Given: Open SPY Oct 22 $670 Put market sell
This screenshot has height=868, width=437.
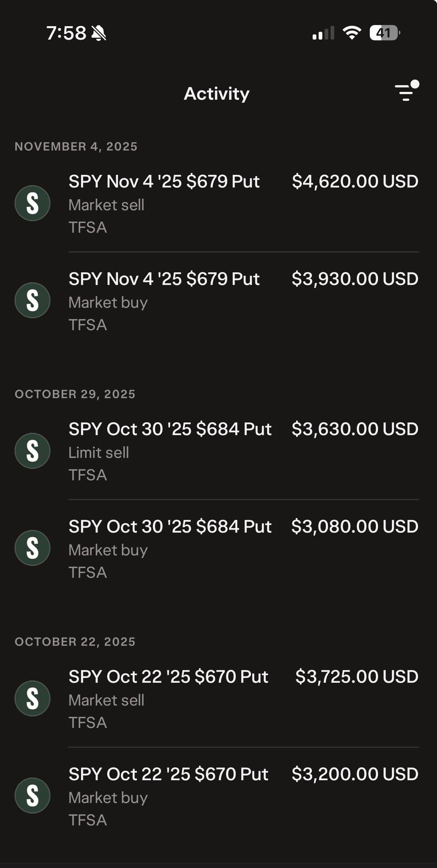Looking at the screenshot, I should click(168, 677).
